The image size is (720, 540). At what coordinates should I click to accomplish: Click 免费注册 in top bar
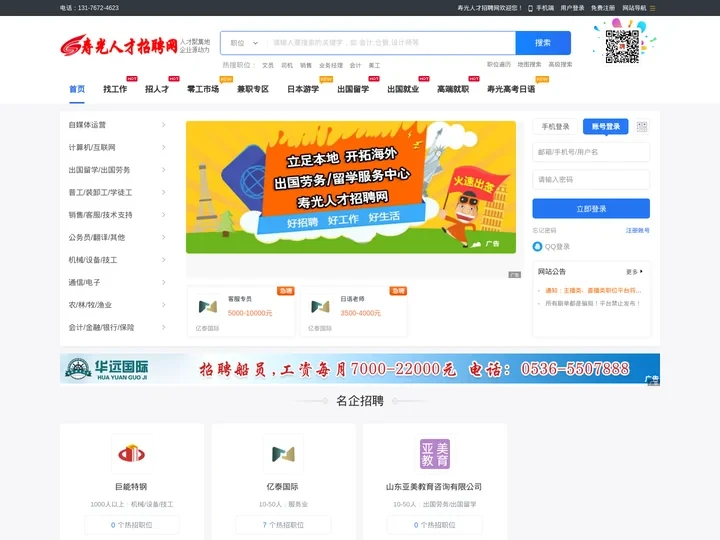point(603,8)
